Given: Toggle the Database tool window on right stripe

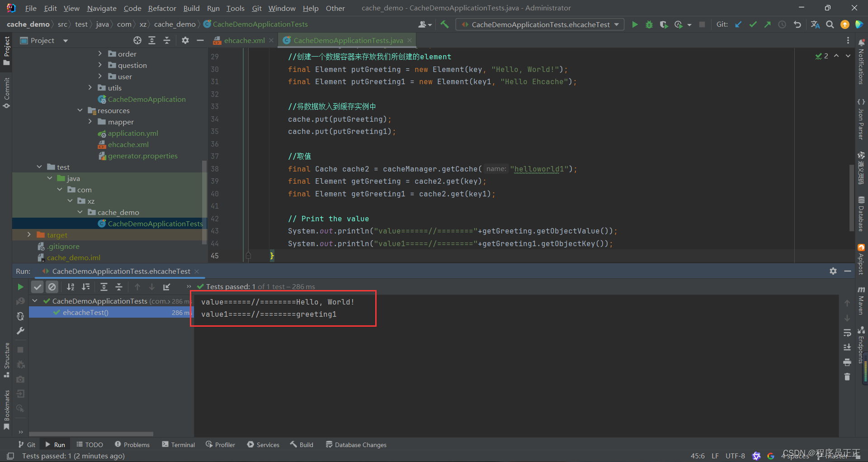Looking at the screenshot, I should [861, 214].
